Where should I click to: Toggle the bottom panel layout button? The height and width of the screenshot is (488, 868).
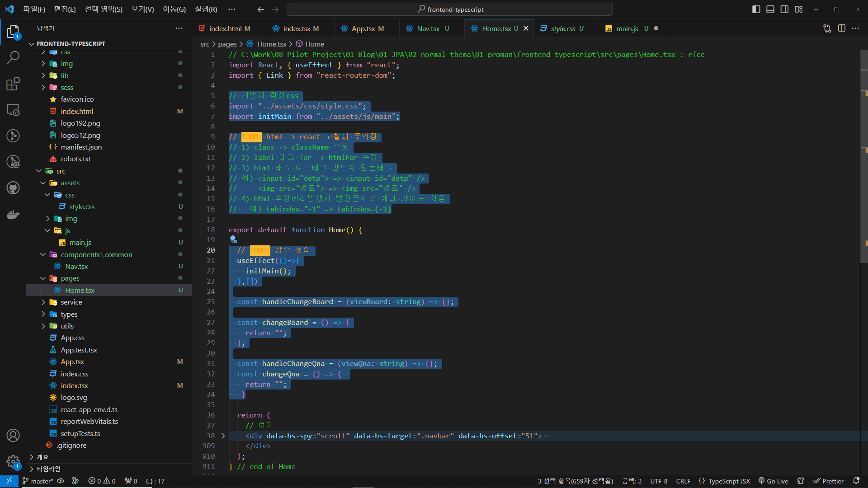(770, 9)
